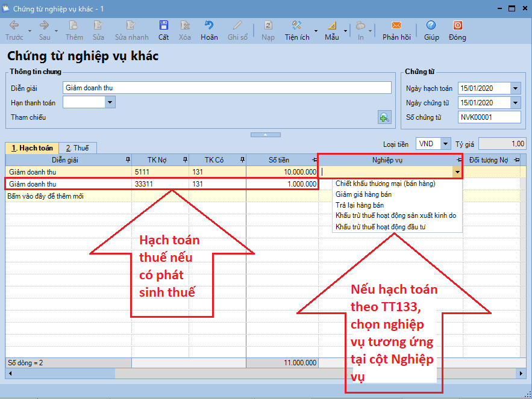
Task: Click the Hoãn undo icon
Action: (x=209, y=25)
